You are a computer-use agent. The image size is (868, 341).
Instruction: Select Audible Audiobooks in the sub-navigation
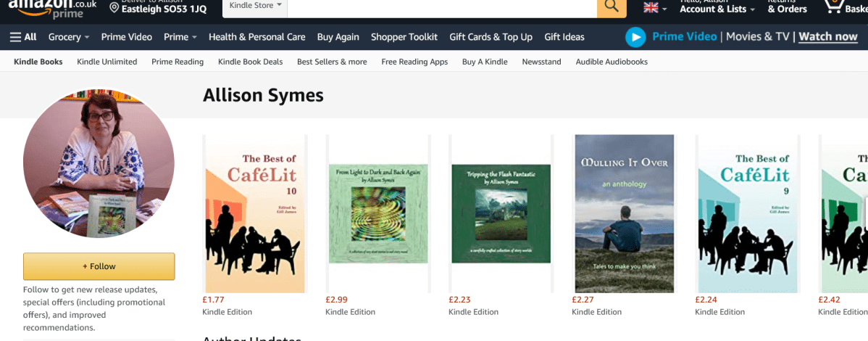click(612, 62)
